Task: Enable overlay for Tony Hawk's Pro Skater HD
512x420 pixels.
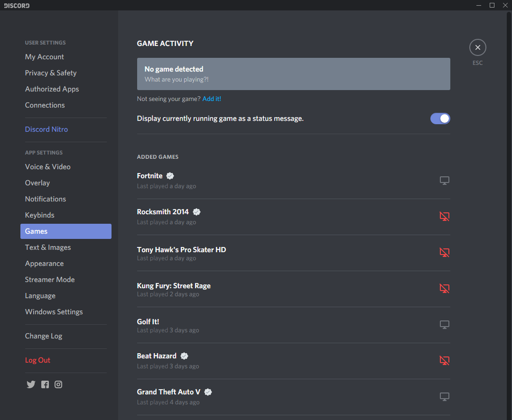Action: click(x=444, y=253)
